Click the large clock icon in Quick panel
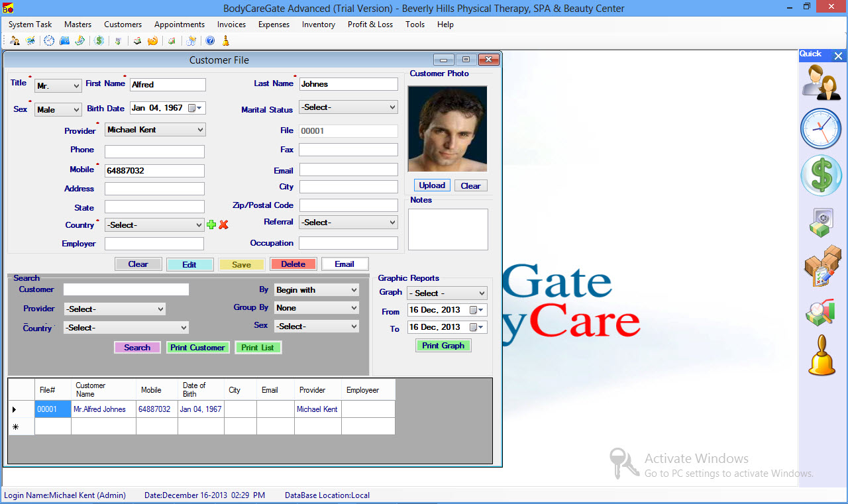Screen dimensions: 848x504 point(821,128)
